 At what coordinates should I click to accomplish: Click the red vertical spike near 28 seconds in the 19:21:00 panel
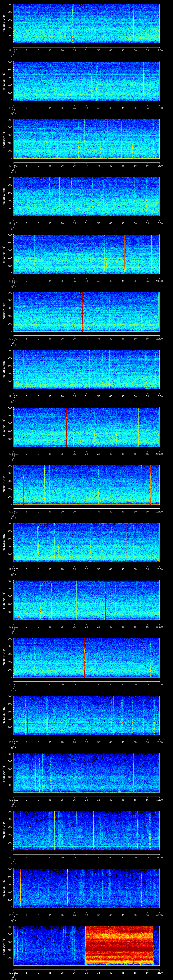82,312
